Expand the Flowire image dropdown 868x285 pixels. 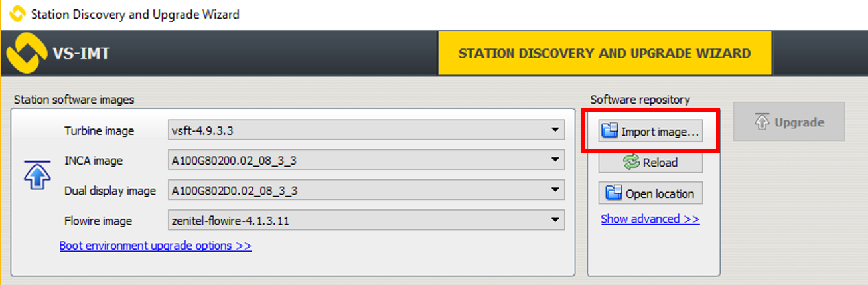(x=555, y=220)
